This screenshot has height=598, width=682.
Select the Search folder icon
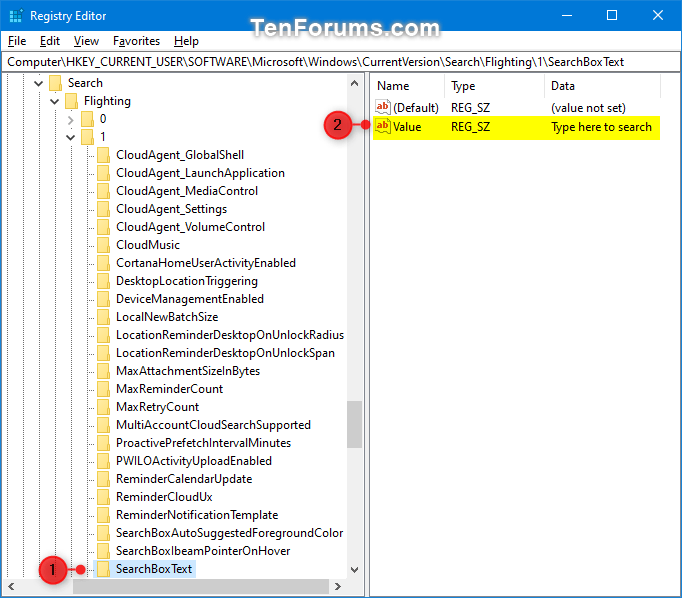coord(55,83)
